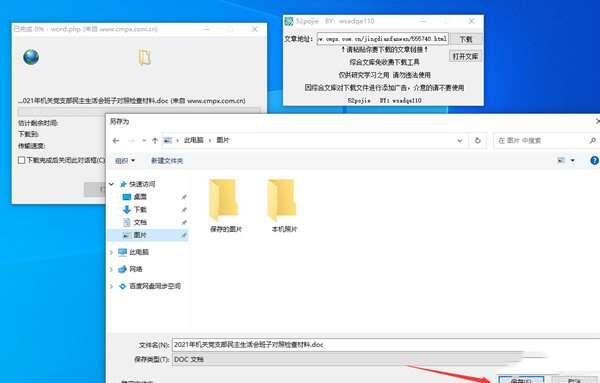Select the 本机照片 folder
The image size is (600, 383).
284,206
